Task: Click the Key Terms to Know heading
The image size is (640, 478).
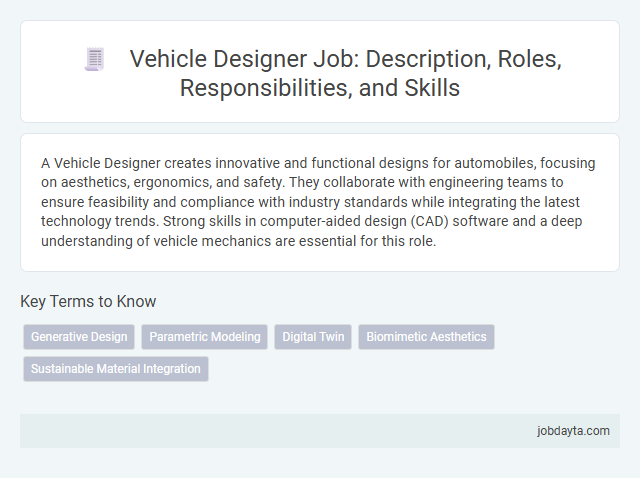Action: tap(88, 301)
